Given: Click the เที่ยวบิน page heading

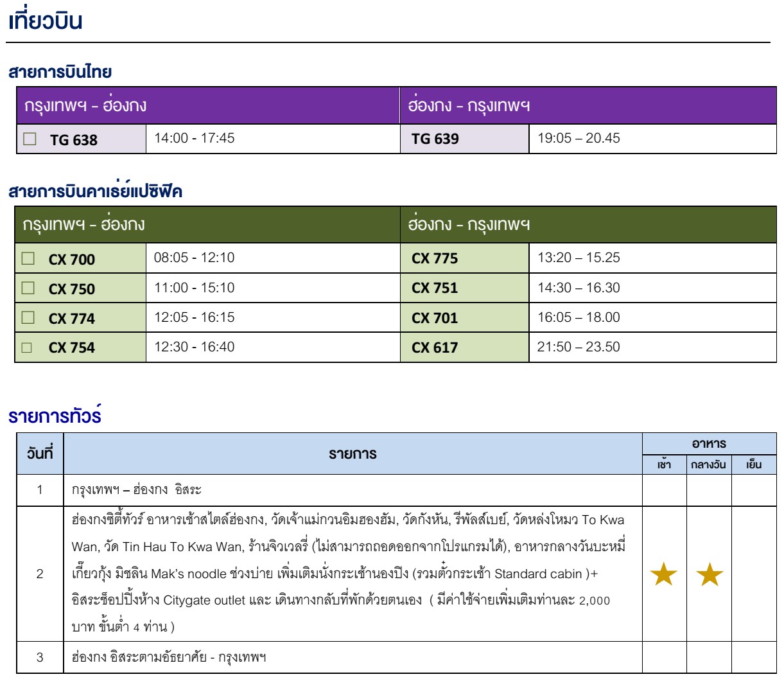Looking at the screenshot, I should click(x=46, y=21).
